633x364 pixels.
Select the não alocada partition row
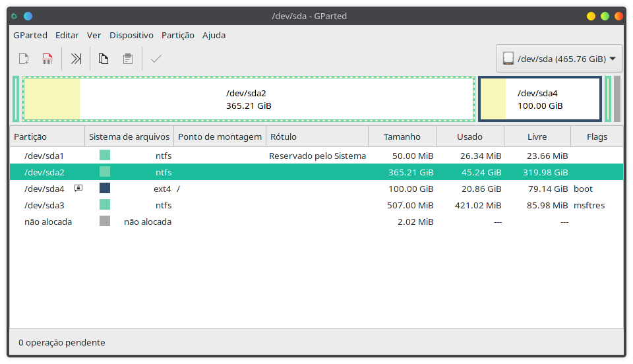(x=316, y=221)
